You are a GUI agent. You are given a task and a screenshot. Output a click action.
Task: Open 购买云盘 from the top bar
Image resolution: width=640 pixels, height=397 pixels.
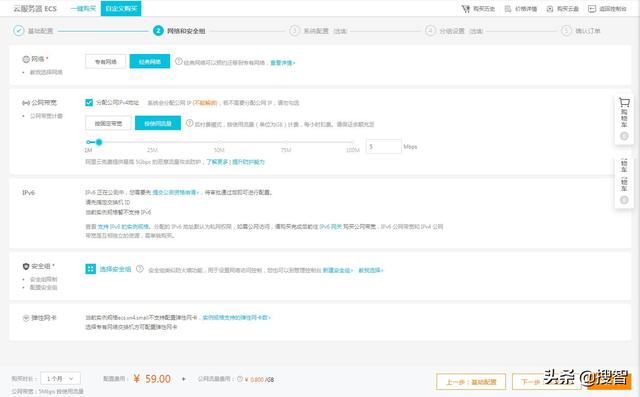click(x=563, y=9)
